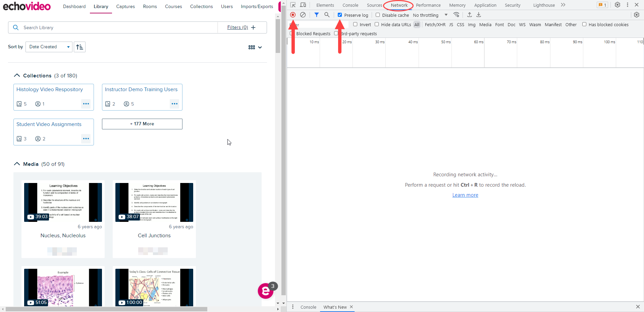Click the Import HAR file upload icon
Image resolution: width=644 pixels, height=312 pixels.
(470, 15)
